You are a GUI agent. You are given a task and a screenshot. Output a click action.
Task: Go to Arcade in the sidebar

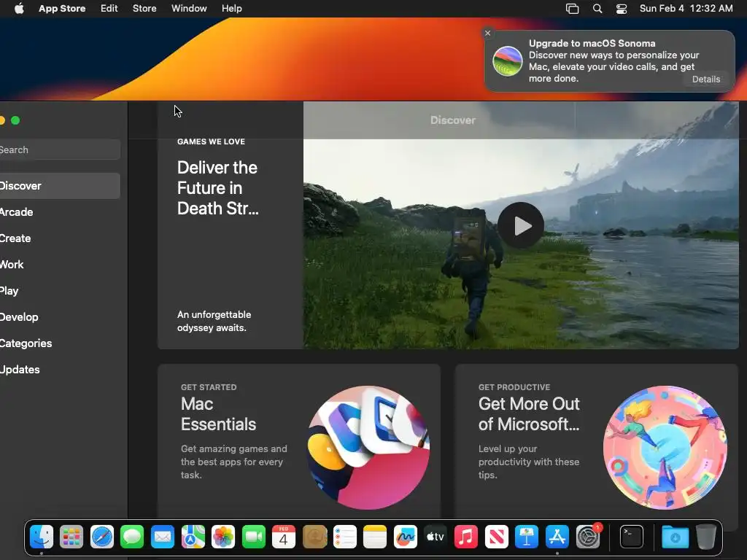pos(58,212)
